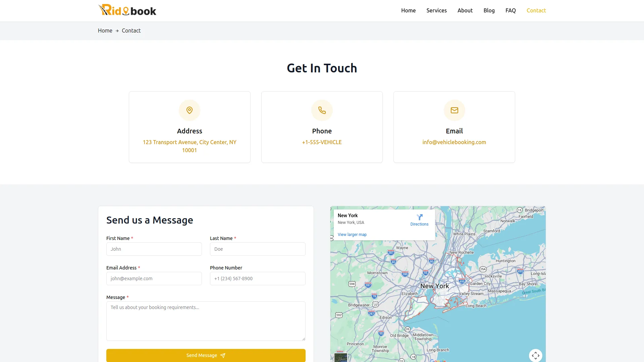
Task: Click View larger map link
Action: coord(352,235)
